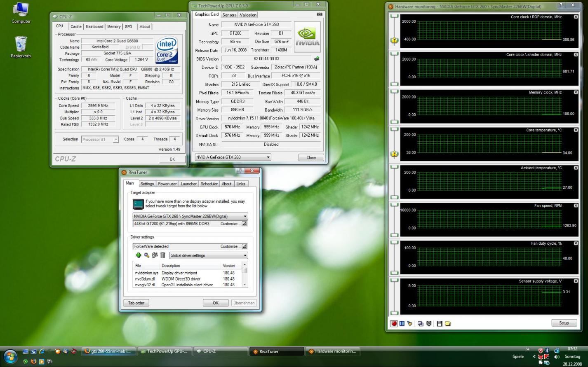This screenshot has width=588, height=367.
Task: Open the Firefox gtx 260-55nm taskbar button
Action: point(108,351)
